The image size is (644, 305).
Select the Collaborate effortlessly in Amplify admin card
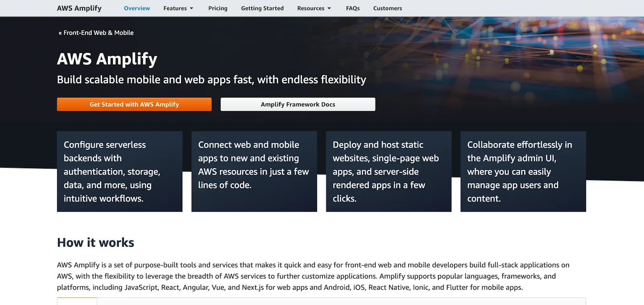pyautogui.click(x=523, y=171)
